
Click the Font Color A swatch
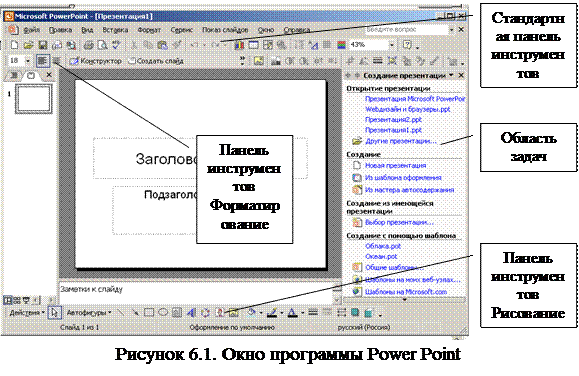[x=292, y=313]
